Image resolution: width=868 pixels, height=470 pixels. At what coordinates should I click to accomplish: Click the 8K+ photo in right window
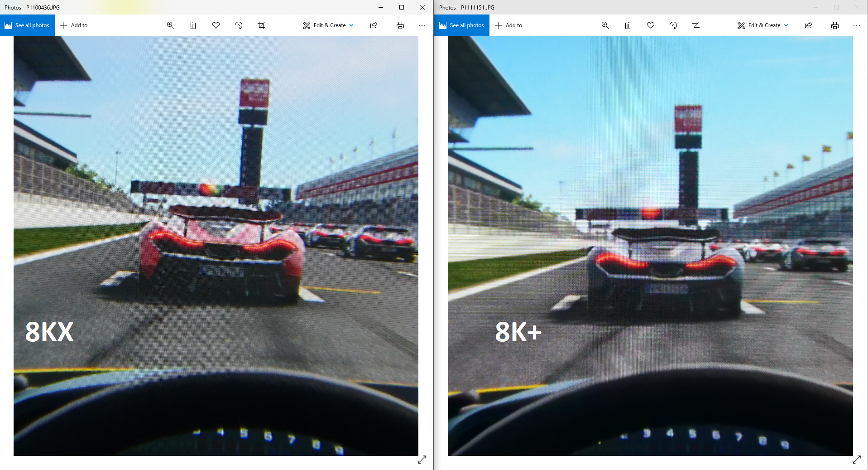pos(651,246)
